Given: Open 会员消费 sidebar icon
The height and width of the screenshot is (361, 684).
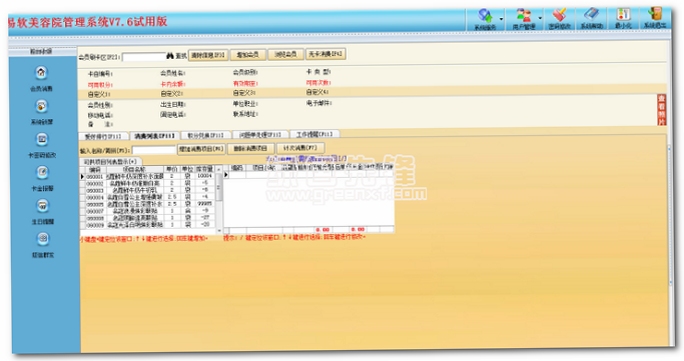Looking at the screenshot, I should 41,72.
